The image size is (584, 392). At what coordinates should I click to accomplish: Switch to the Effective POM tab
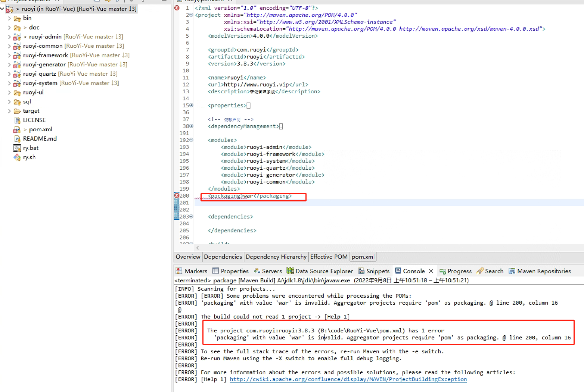pos(329,257)
